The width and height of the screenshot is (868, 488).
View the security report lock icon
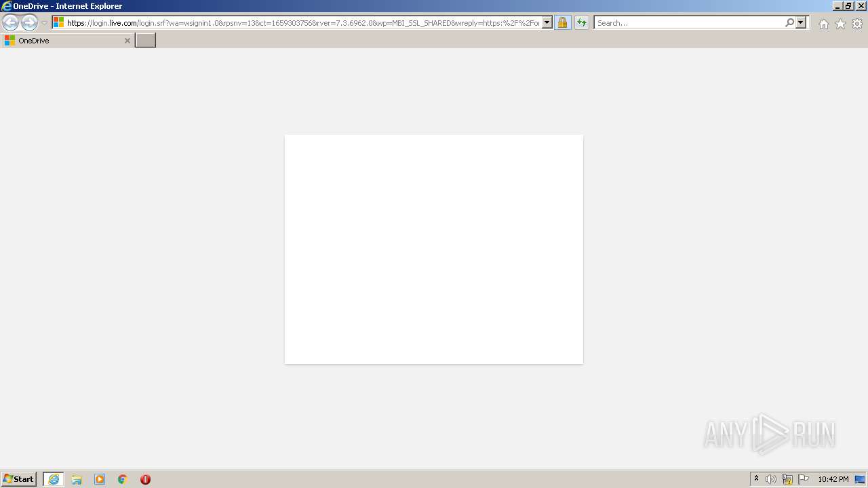[562, 23]
